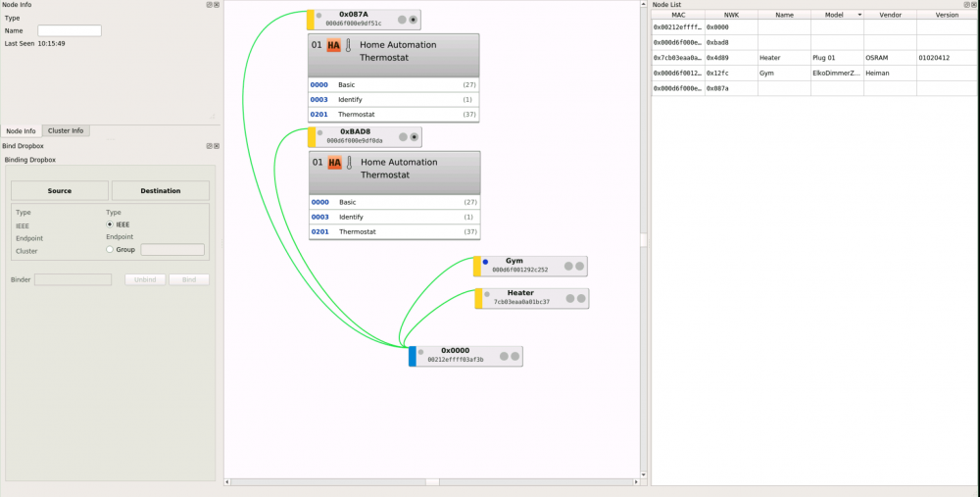Click the HA profile badge on the 0xBAD8 endpoint
This screenshot has height=497, width=980.
click(334, 163)
